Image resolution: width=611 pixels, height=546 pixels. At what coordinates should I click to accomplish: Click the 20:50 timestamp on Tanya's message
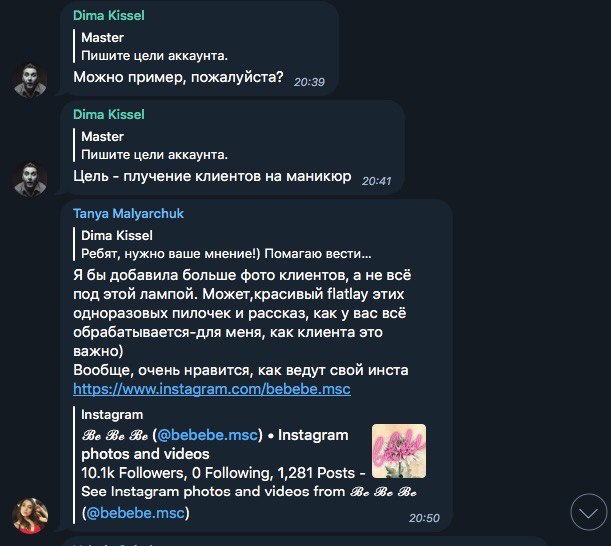point(424,518)
